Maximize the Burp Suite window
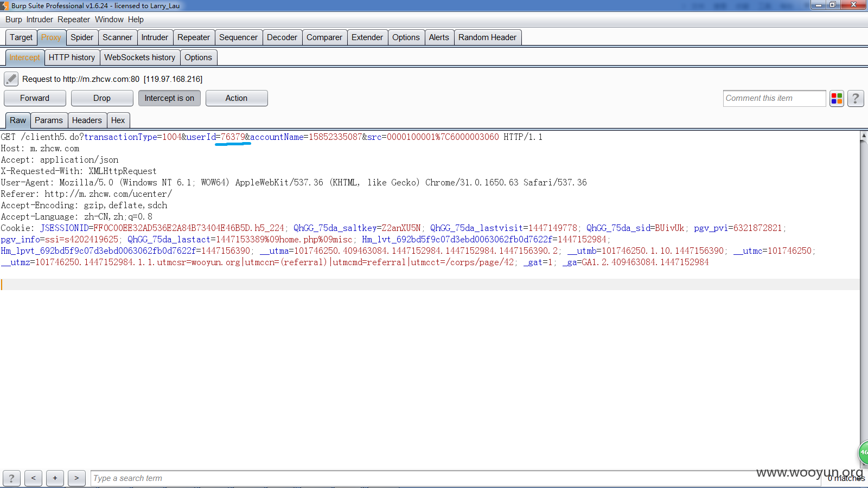Image resolution: width=868 pixels, height=488 pixels. coord(832,5)
